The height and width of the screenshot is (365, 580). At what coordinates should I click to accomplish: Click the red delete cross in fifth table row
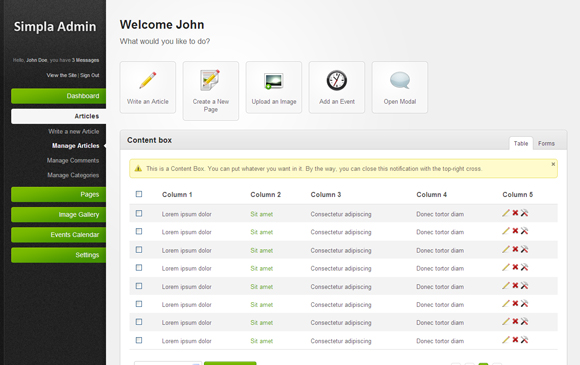[515, 286]
